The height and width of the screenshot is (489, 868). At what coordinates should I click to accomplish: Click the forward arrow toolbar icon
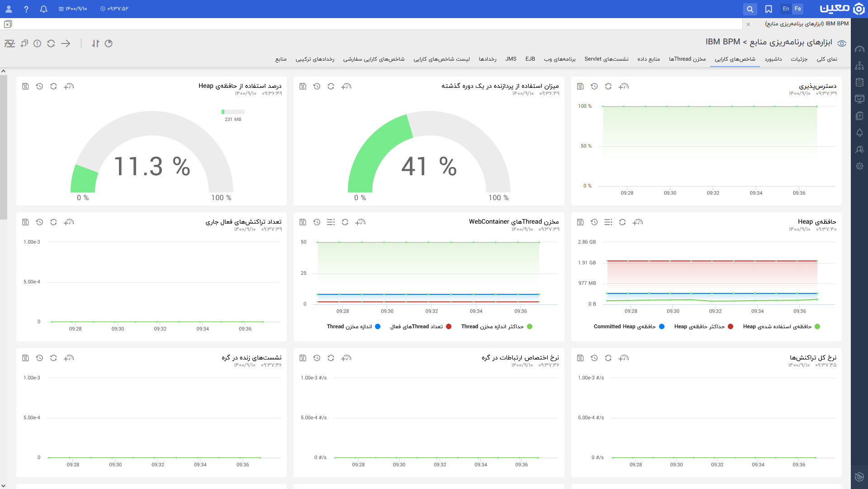[x=66, y=43]
